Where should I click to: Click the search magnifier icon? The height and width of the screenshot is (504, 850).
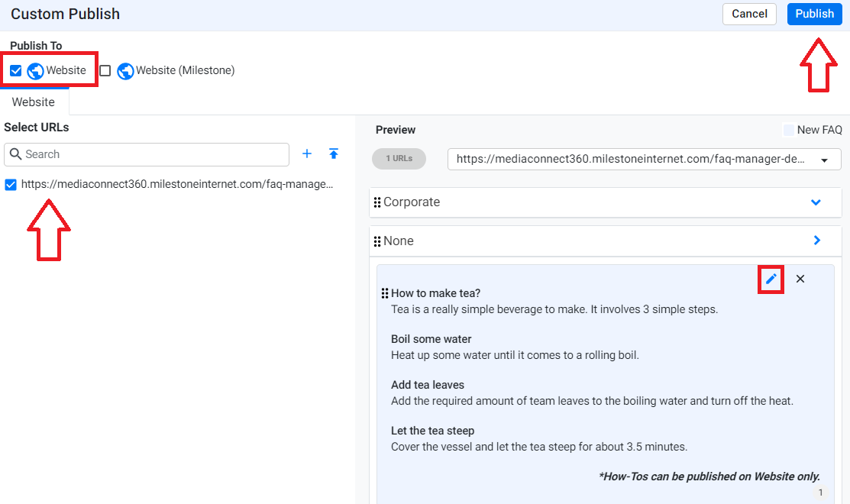point(16,154)
